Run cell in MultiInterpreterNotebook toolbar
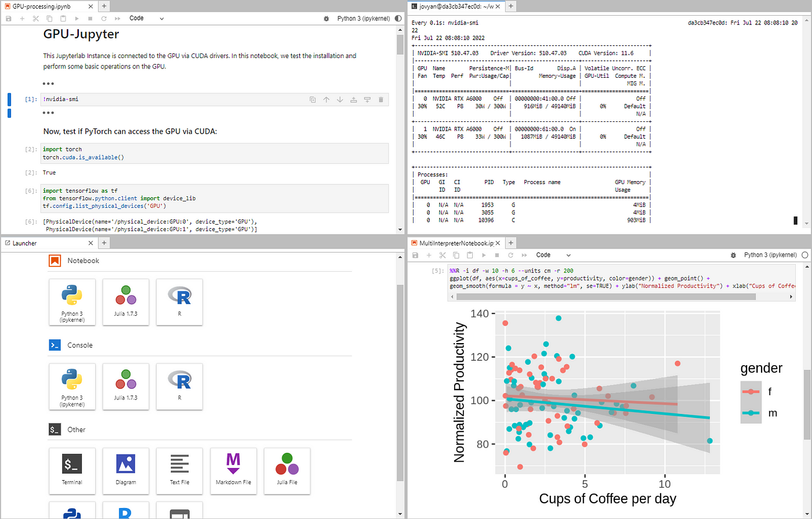The image size is (812, 519). pyautogui.click(x=483, y=255)
